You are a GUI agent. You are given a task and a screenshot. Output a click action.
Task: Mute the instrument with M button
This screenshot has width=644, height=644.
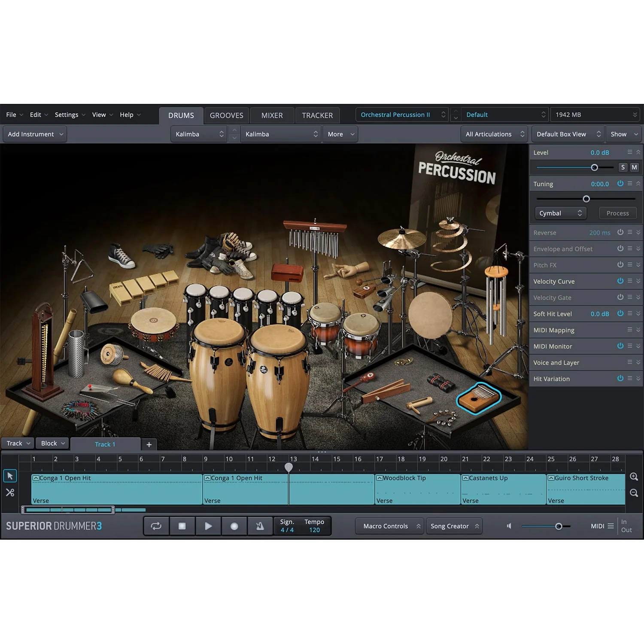pos(634,167)
